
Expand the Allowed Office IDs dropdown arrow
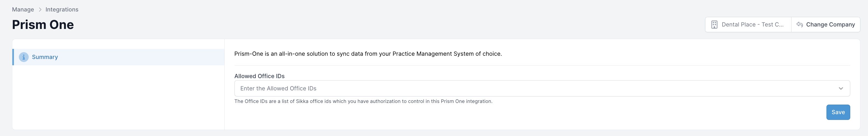(x=841, y=88)
